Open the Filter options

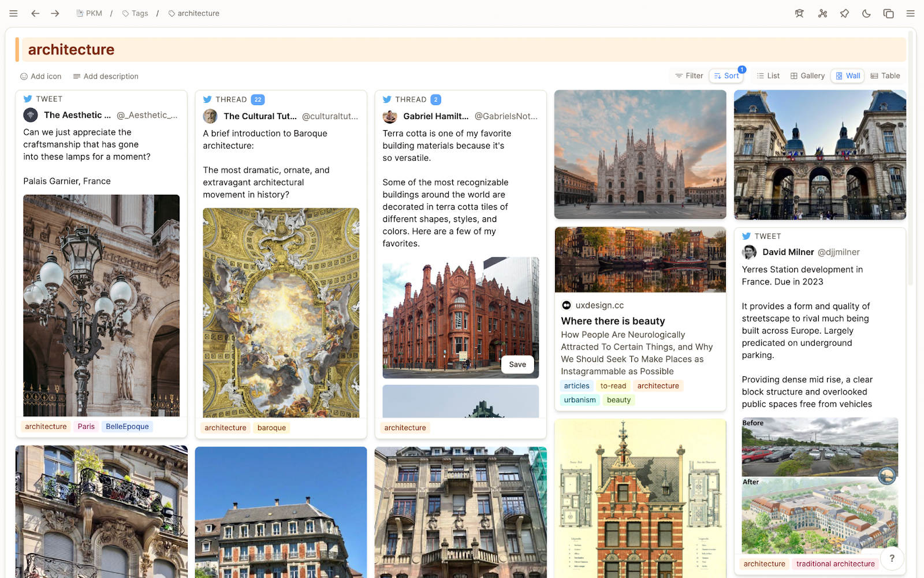(689, 76)
